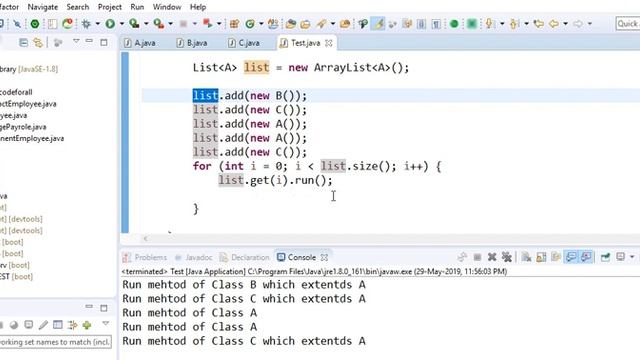The width and height of the screenshot is (640, 360).
Task: Maximize the Package Explorer panel
Action: coord(104,42)
